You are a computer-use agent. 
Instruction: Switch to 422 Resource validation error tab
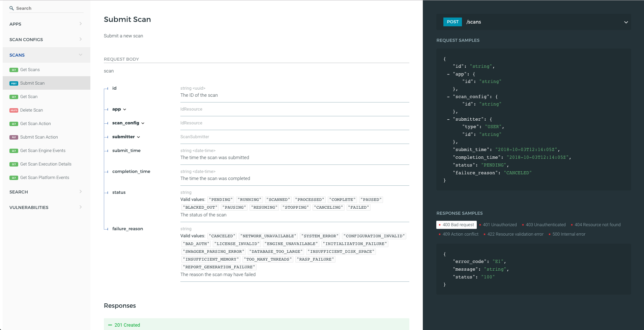pos(515,234)
